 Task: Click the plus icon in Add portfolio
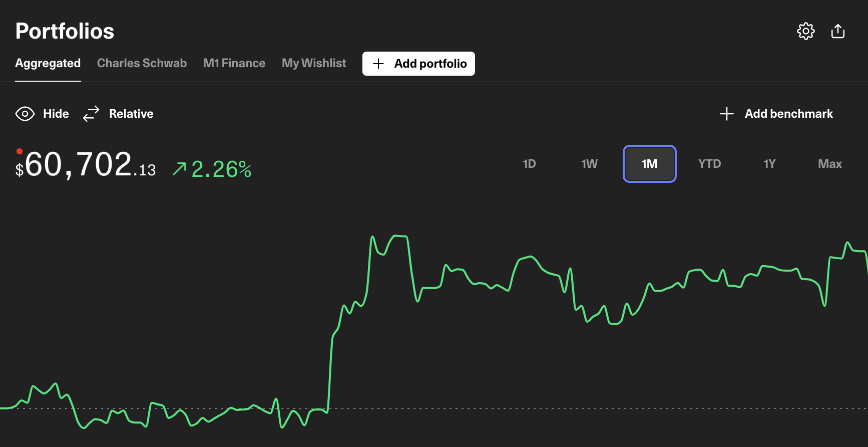(378, 64)
